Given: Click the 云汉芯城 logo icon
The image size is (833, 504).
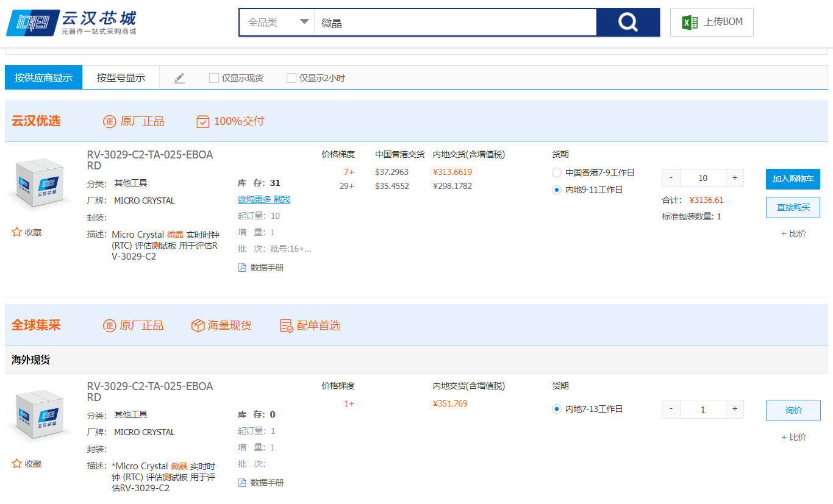Looking at the screenshot, I should 33,23.
